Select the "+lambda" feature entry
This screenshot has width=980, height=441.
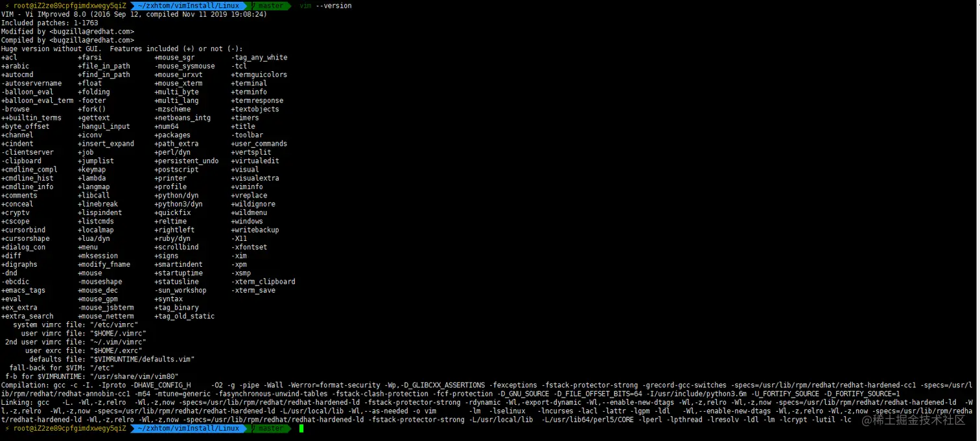(x=92, y=178)
